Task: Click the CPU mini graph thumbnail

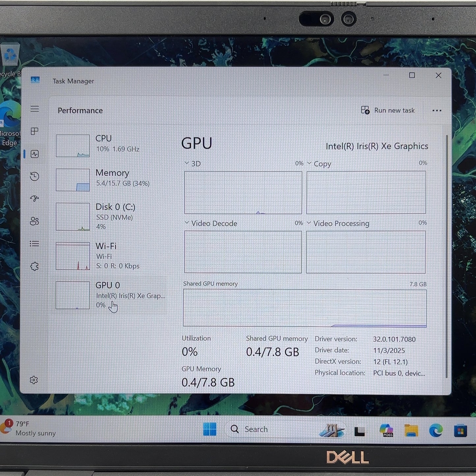Action: coord(73,146)
